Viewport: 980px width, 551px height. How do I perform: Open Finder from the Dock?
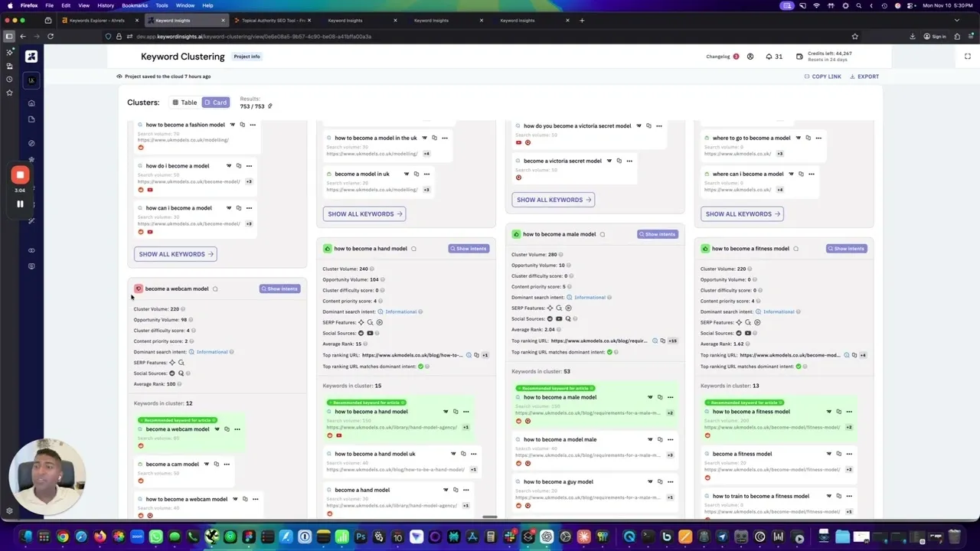[x=26, y=537]
